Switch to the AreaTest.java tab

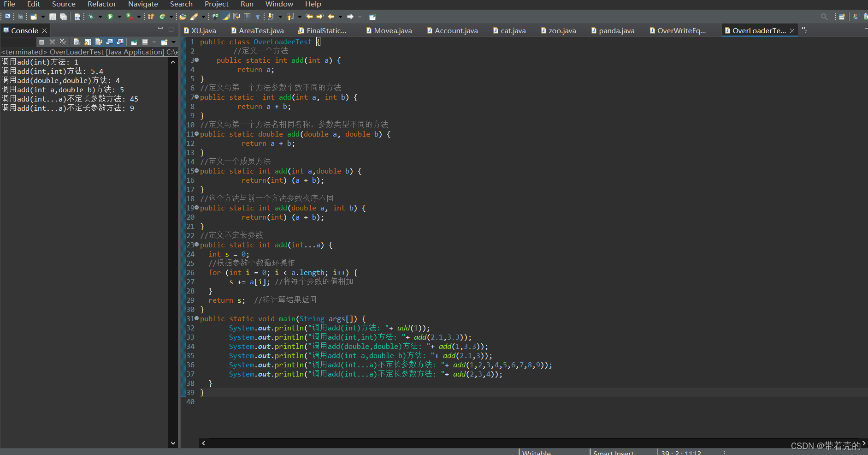pyautogui.click(x=261, y=31)
